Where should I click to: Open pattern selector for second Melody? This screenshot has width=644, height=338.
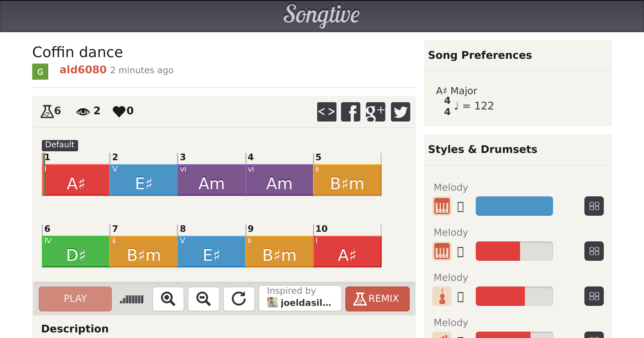coord(594,251)
